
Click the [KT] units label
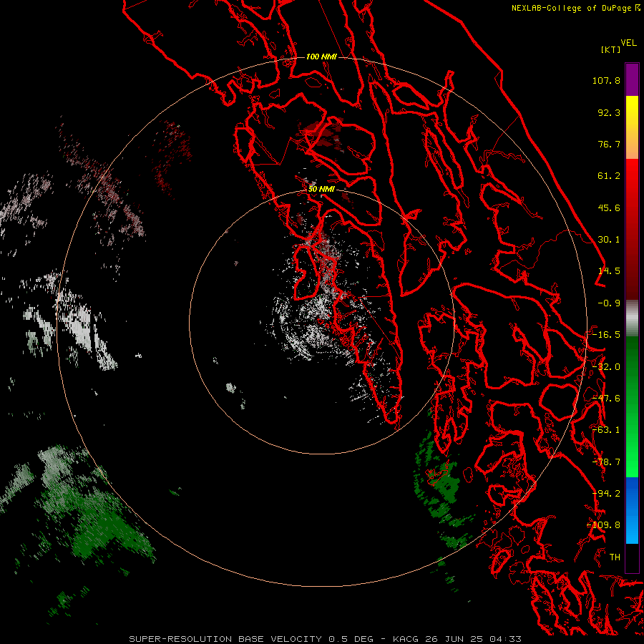pos(611,49)
